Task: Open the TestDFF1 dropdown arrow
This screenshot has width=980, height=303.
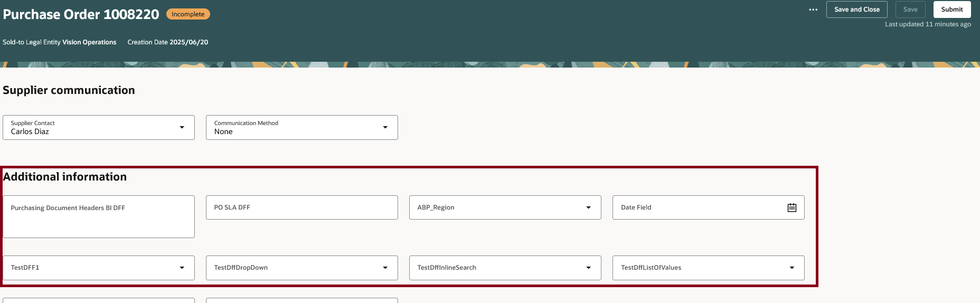Action: pos(182,268)
